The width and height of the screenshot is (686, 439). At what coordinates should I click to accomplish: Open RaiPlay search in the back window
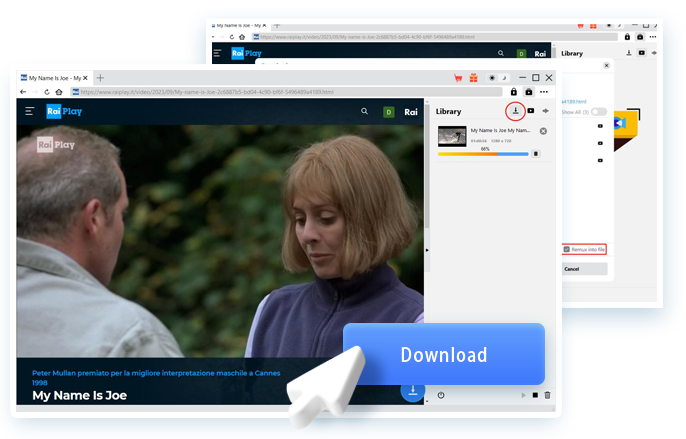tap(500, 53)
